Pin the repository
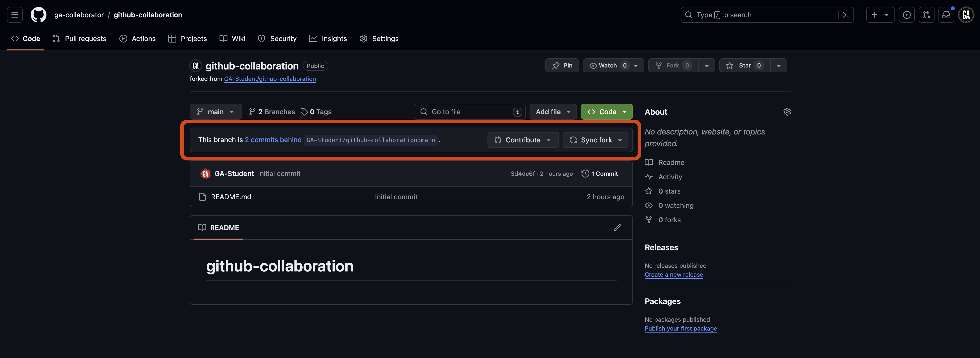 (x=562, y=65)
